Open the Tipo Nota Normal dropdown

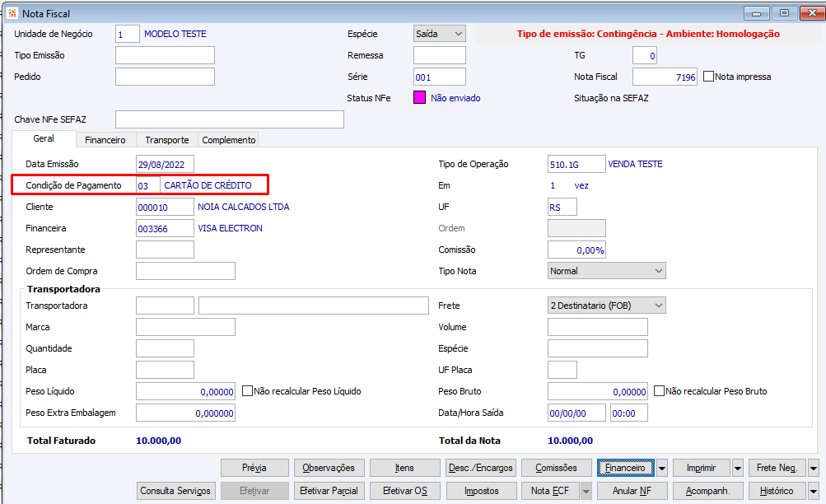[x=607, y=271]
